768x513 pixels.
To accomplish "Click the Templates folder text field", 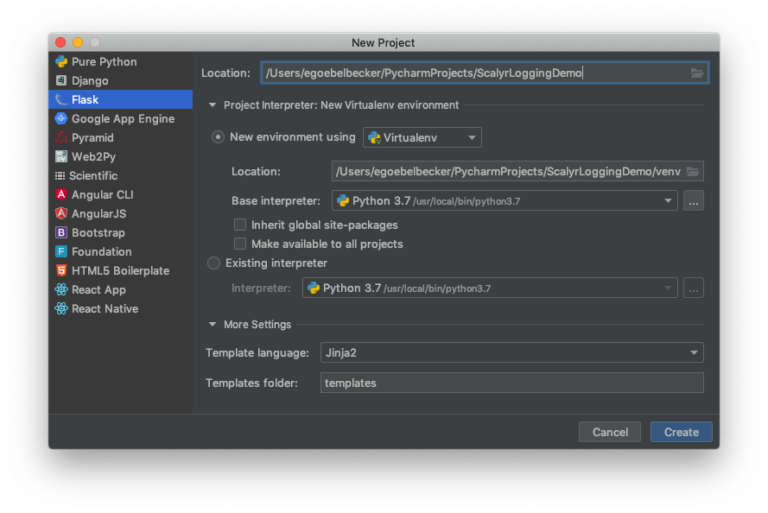I will (x=512, y=383).
